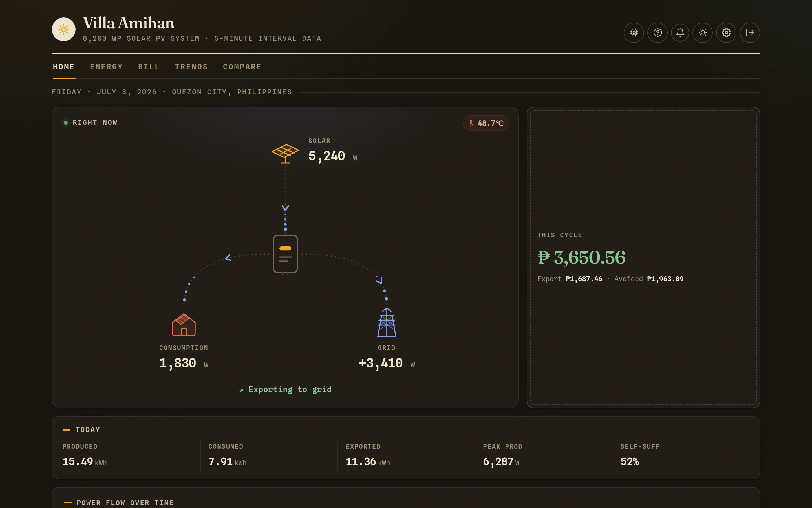Sign out using logout icon
Image resolution: width=812 pixels, height=508 pixels.
(750, 32)
